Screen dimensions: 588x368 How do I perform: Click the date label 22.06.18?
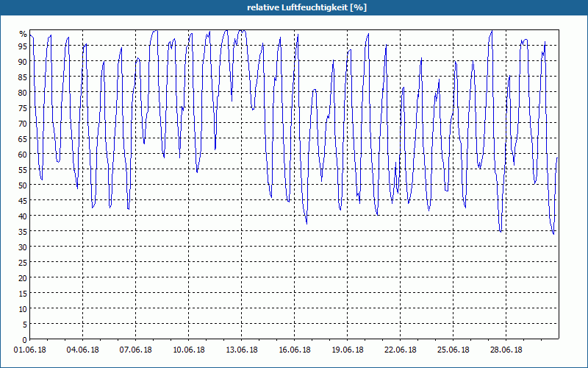400,350
